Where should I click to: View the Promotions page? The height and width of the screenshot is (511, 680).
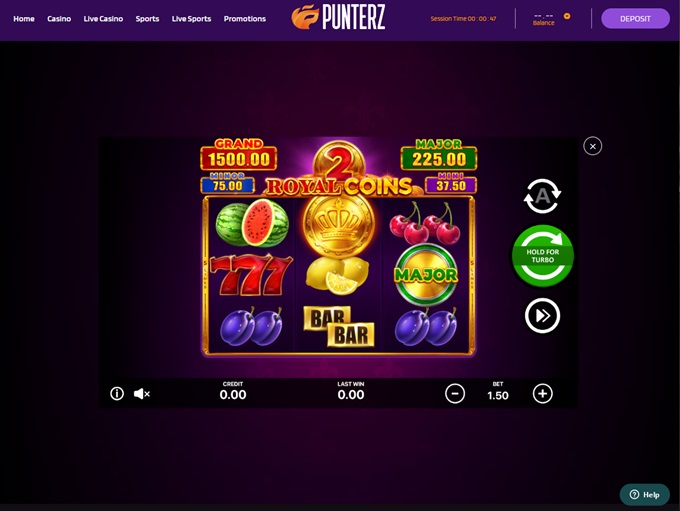click(245, 19)
